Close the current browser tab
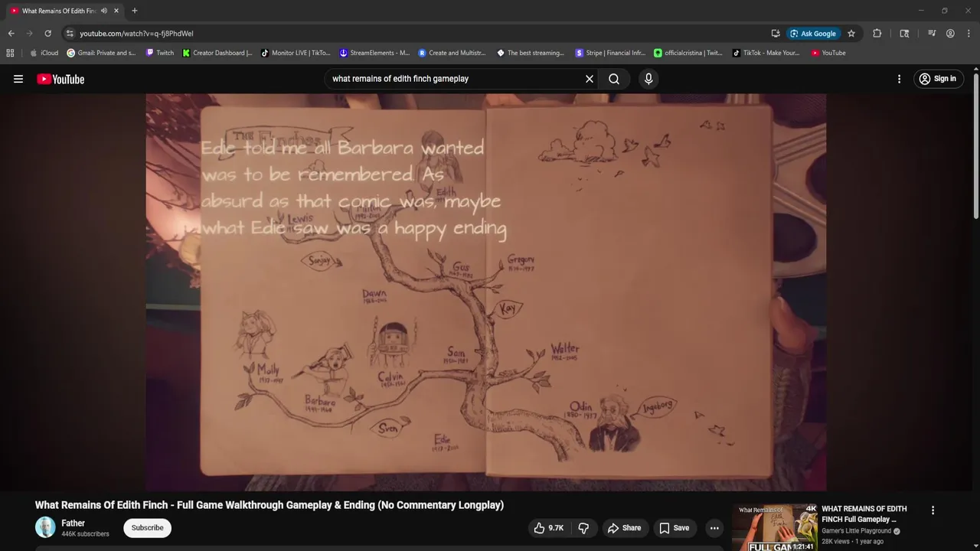The image size is (980, 551). pos(116,11)
